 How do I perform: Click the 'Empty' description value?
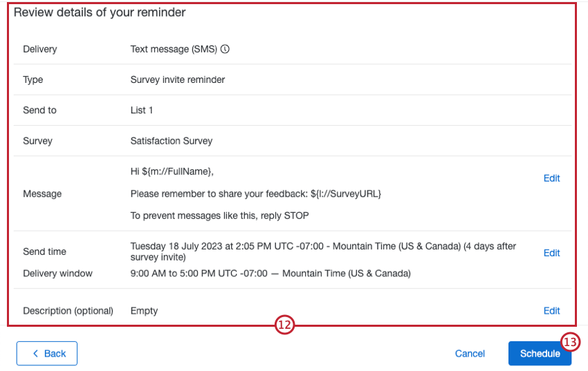coord(144,311)
